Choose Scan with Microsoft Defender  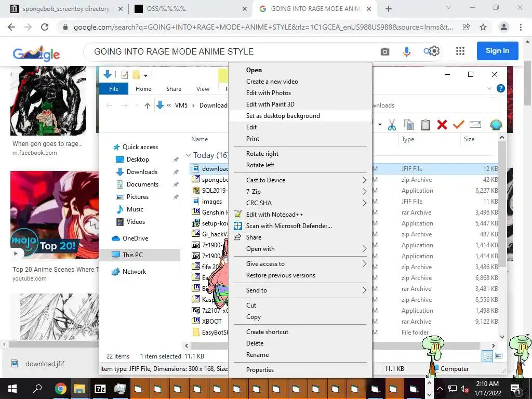coord(301,225)
